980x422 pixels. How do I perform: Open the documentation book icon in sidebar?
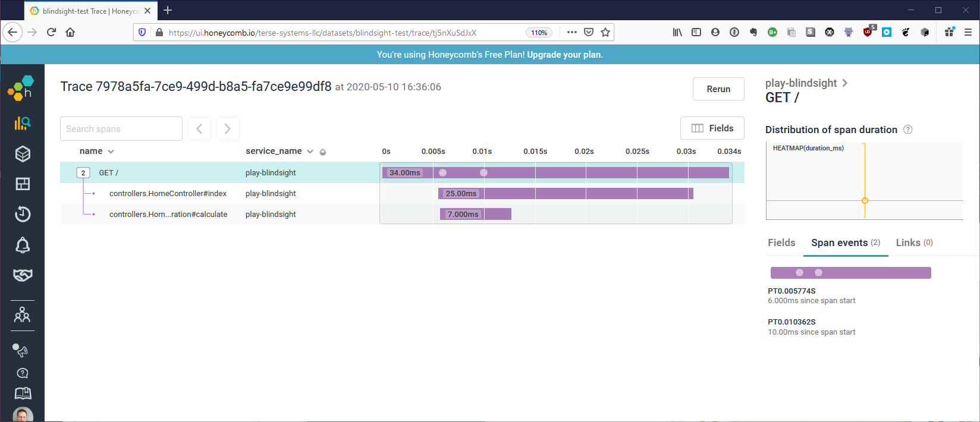[23, 393]
